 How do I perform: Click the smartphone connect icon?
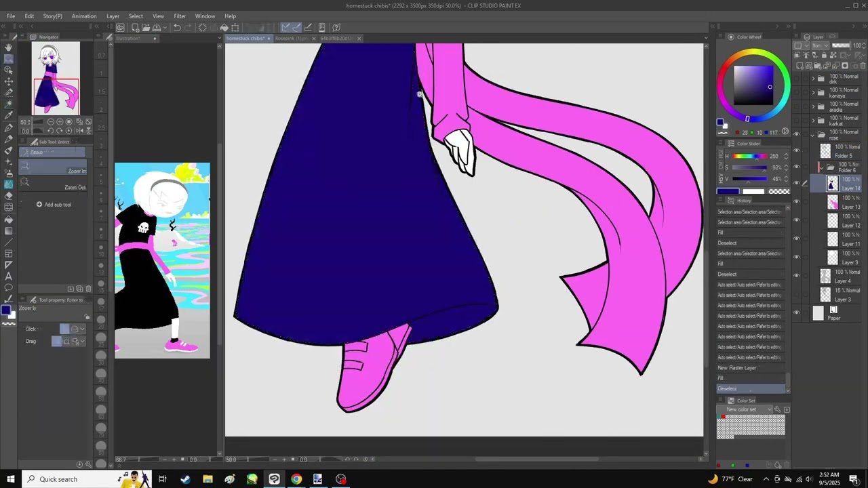tap(321, 27)
